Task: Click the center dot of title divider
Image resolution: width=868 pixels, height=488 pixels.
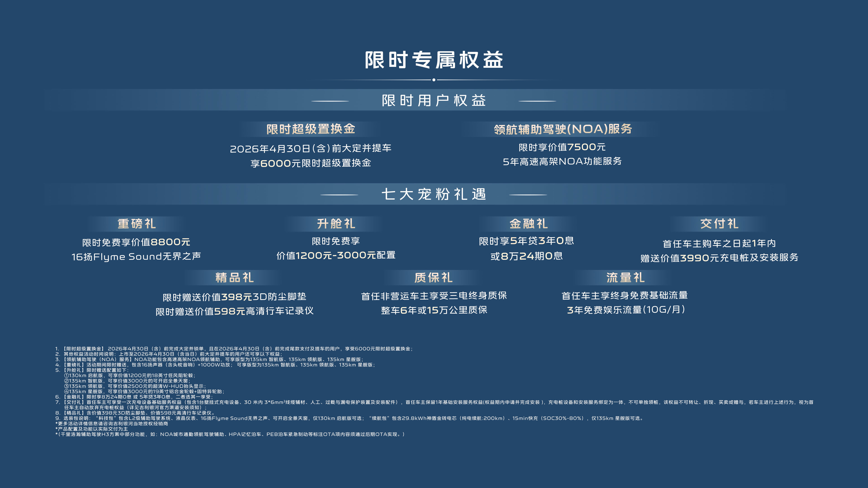Action: [x=434, y=80]
